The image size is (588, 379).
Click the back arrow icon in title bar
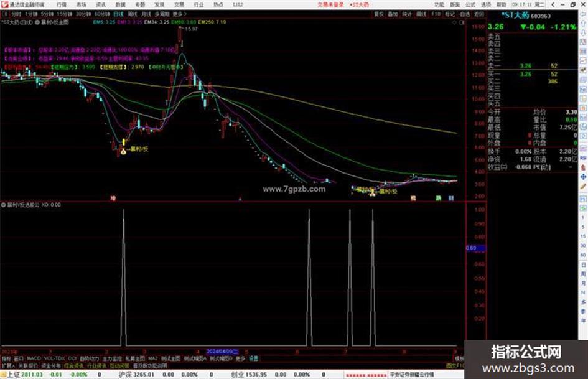[553, 5]
